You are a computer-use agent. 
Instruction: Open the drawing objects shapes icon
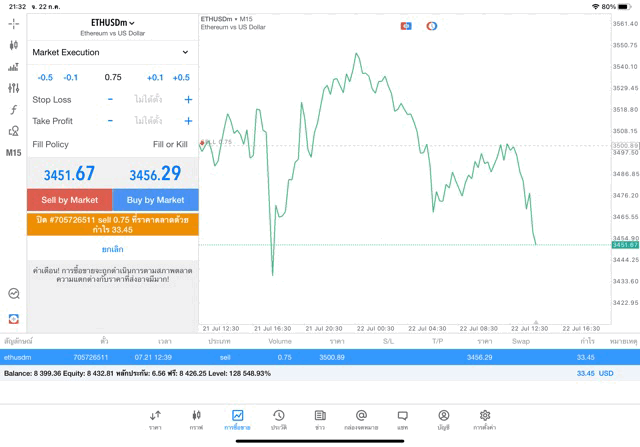pyautogui.click(x=13, y=131)
